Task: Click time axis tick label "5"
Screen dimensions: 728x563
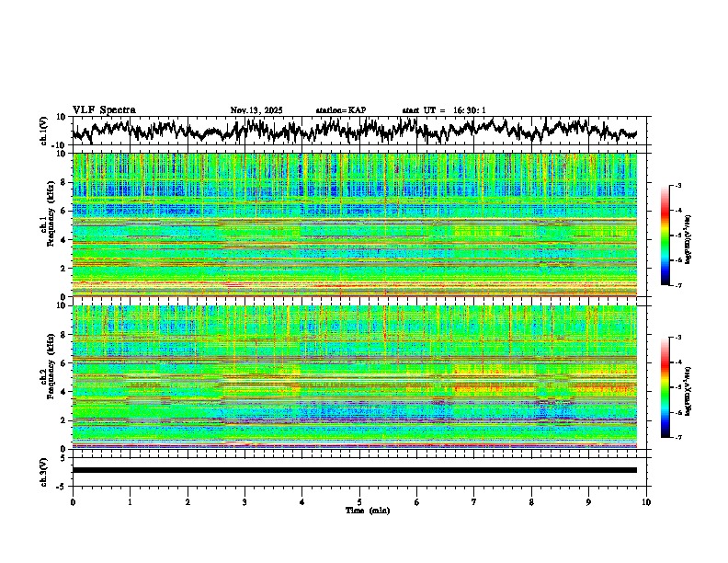Action: pyautogui.click(x=359, y=502)
